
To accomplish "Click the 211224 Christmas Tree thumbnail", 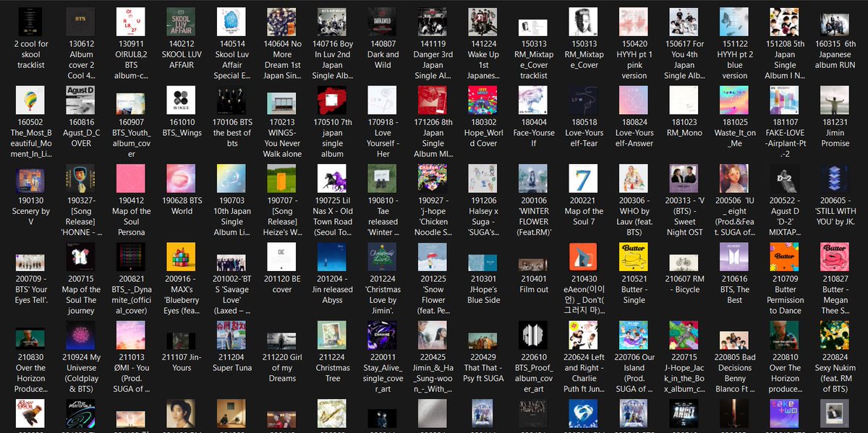I will coord(332,335).
